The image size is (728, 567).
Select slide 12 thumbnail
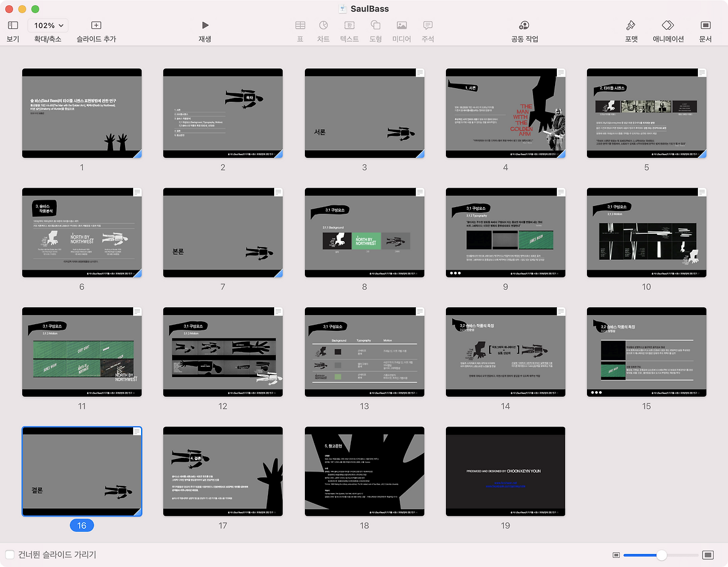[x=223, y=352]
